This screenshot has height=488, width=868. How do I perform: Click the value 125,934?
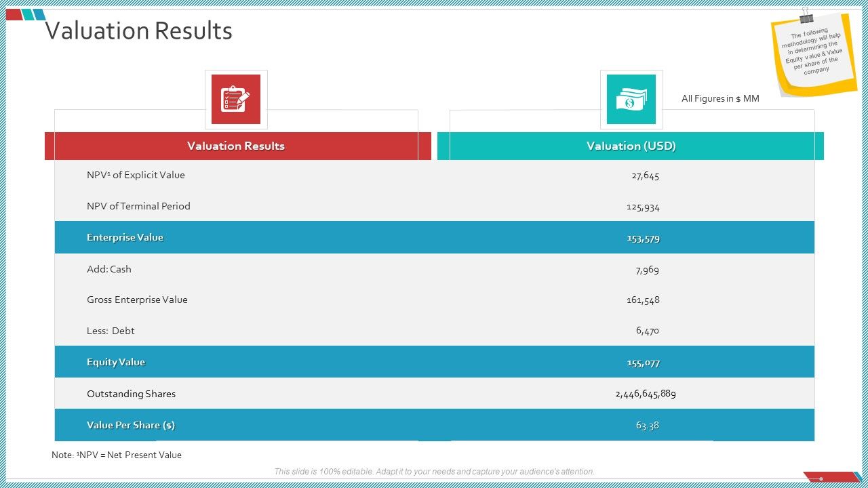tap(643, 207)
